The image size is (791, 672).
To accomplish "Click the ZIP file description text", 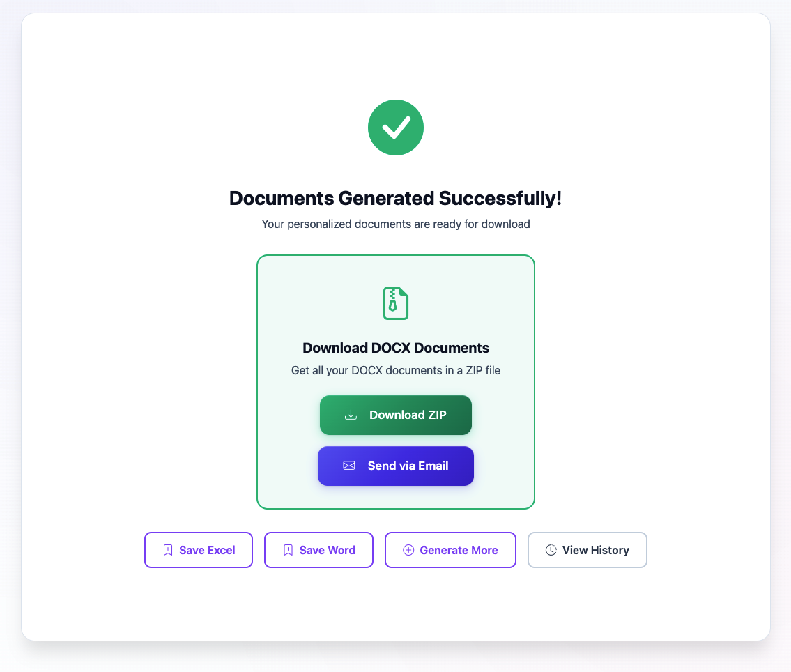I will 395,370.
